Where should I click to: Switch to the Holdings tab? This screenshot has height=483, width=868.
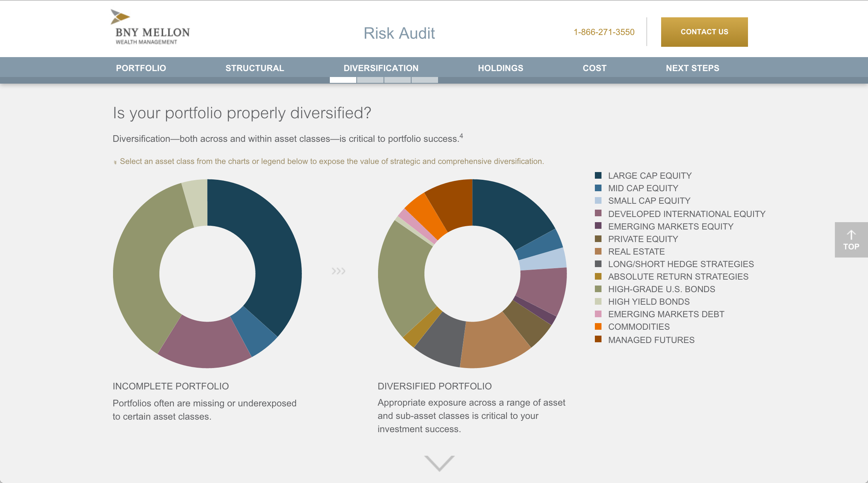(500, 68)
